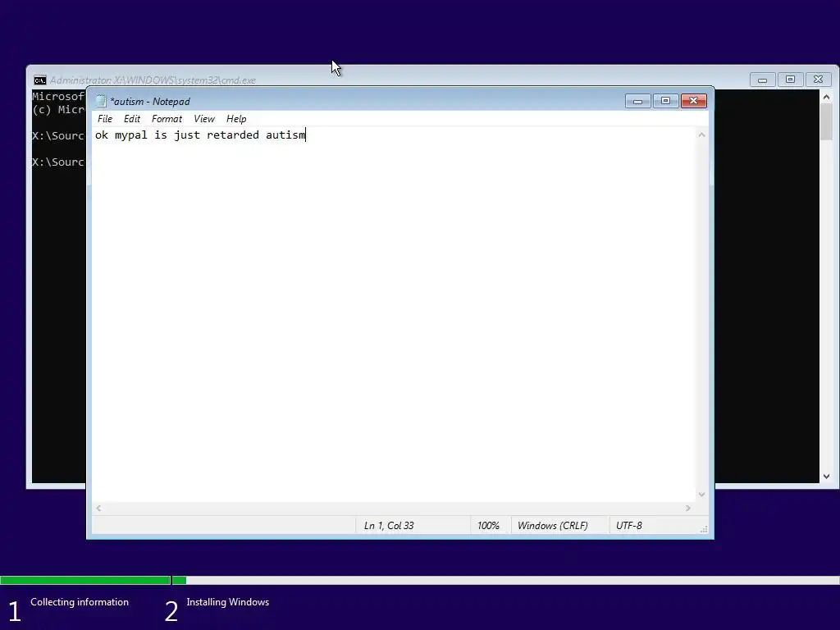Click the 'UTF-8' encoding status entry
This screenshot has width=840, height=630.
click(x=629, y=526)
